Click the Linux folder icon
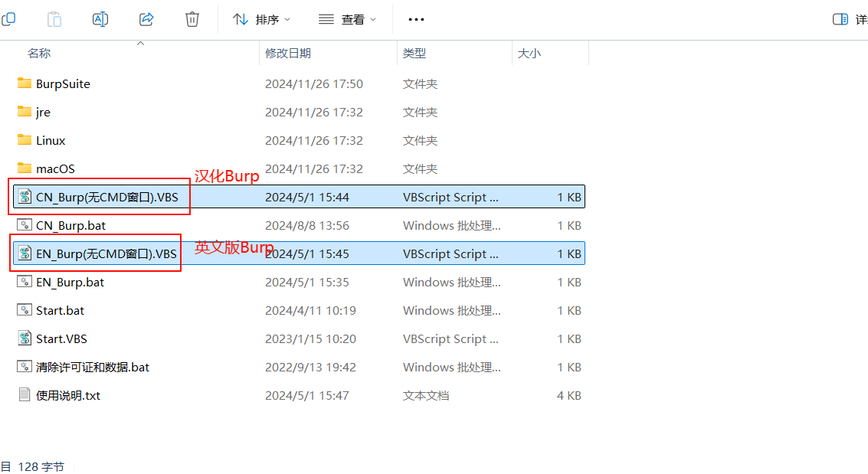 25,140
